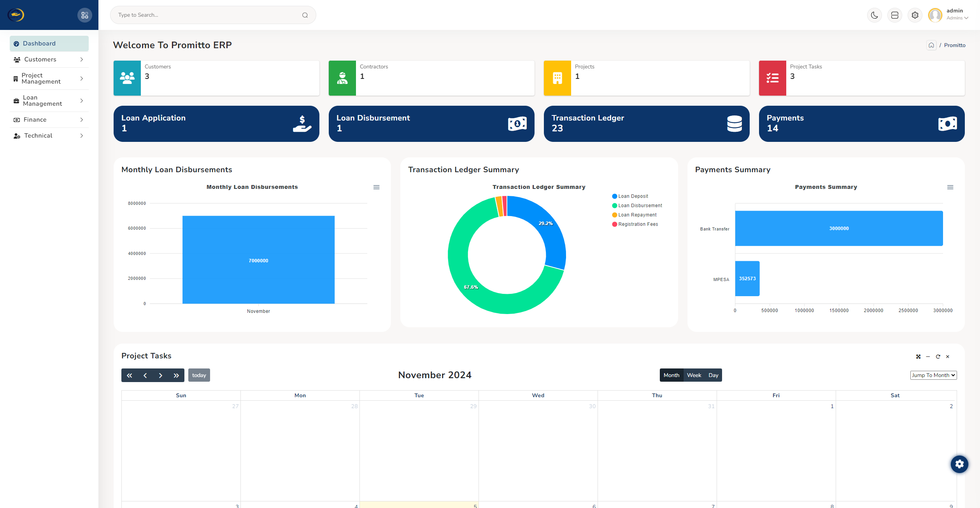Open the Technical sidebar menu
980x508 pixels.
49,136
